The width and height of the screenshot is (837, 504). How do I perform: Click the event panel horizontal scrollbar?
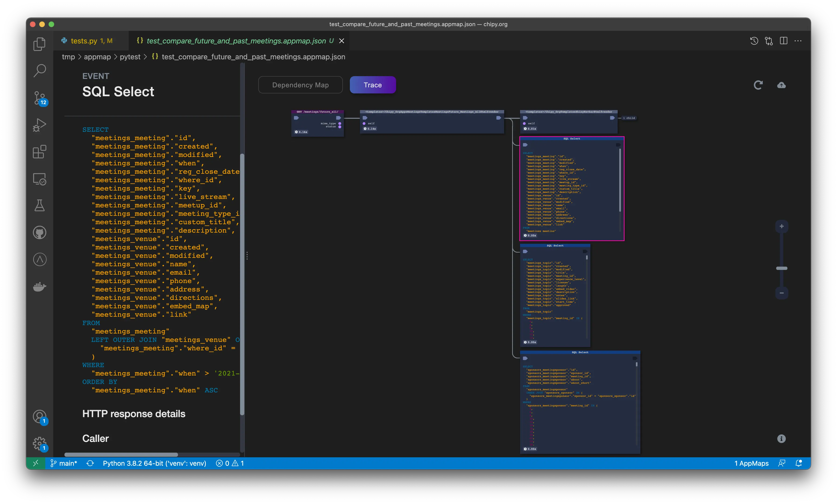click(121, 455)
